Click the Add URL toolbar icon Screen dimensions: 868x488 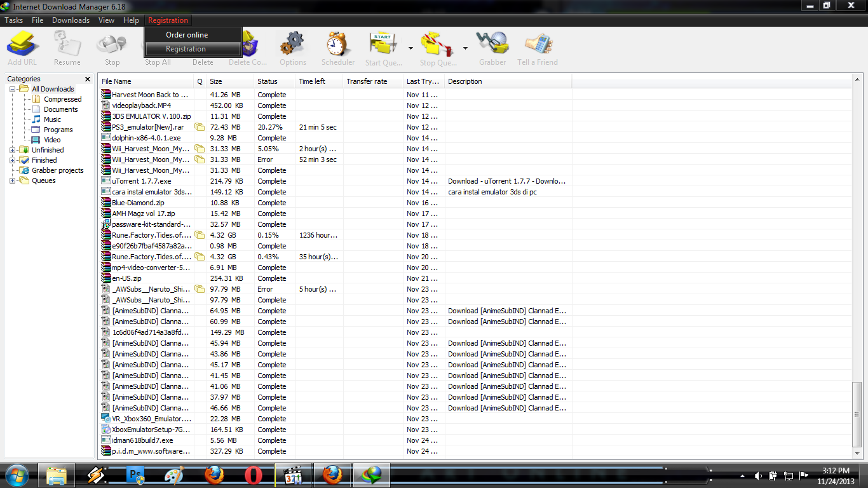point(23,44)
